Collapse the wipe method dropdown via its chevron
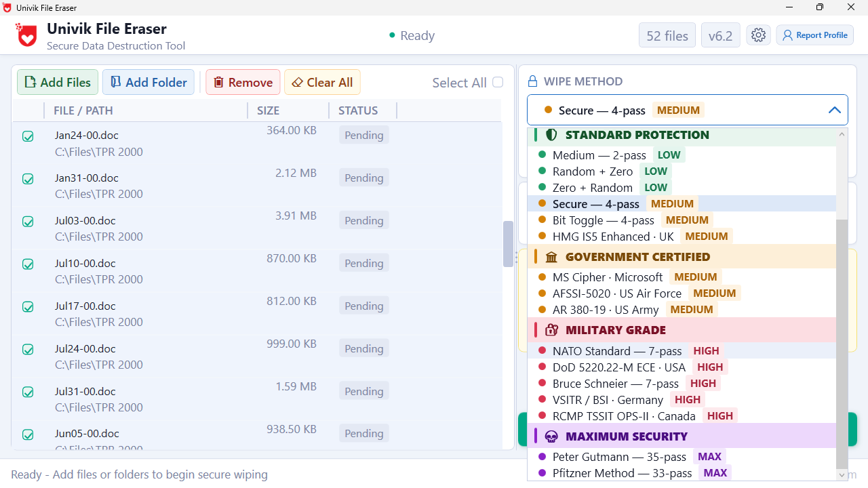 [834, 109]
